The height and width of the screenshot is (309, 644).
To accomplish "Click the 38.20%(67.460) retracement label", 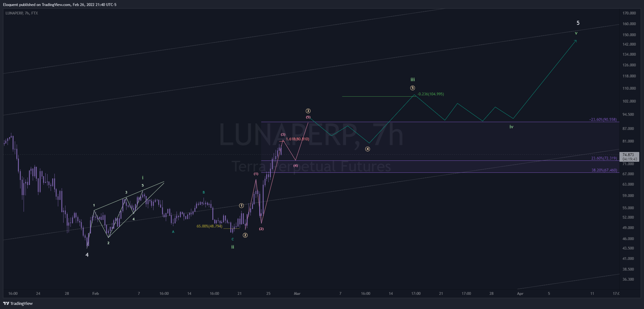I will 604,170.
